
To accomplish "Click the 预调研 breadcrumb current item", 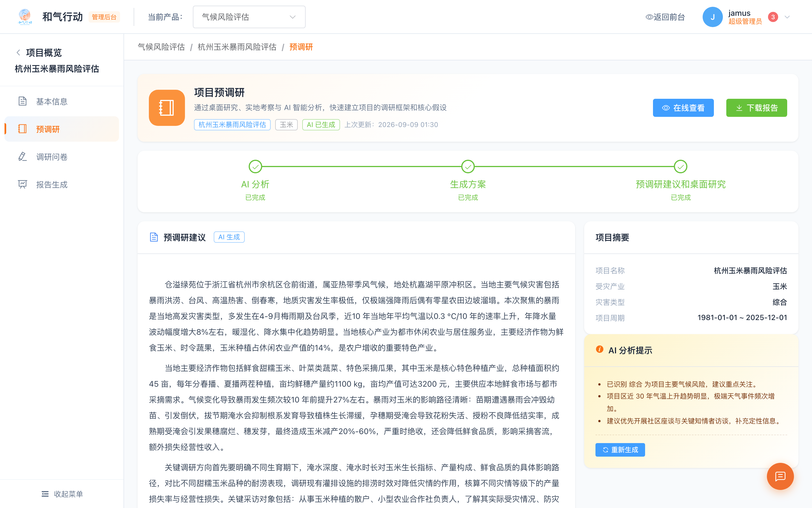I will pos(301,47).
